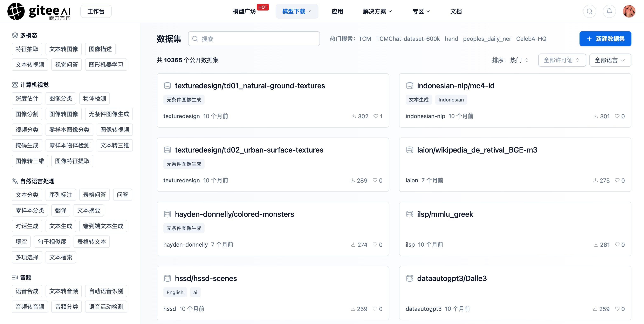
Task: Click the database icon beside indonesian-nlp/mc4-id
Action: (410, 86)
